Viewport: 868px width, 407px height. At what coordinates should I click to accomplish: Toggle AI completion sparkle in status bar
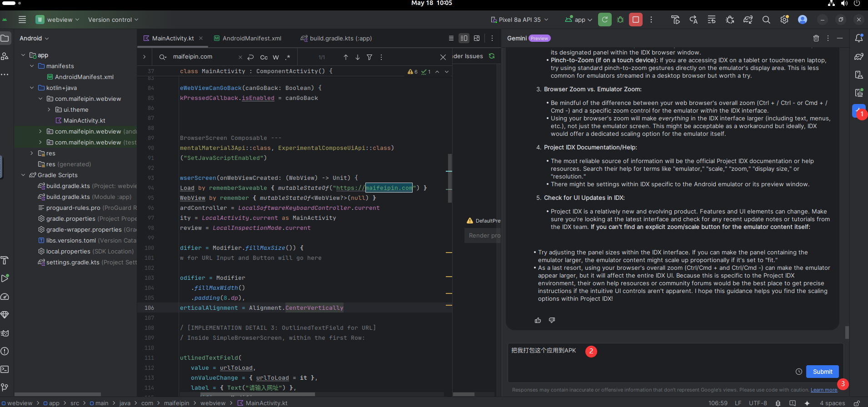pos(807,403)
